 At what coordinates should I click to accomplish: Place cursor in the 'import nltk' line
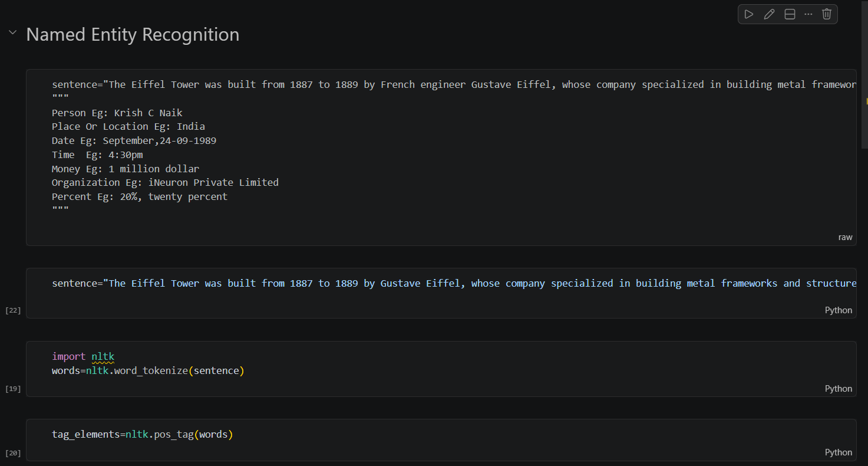tap(83, 356)
